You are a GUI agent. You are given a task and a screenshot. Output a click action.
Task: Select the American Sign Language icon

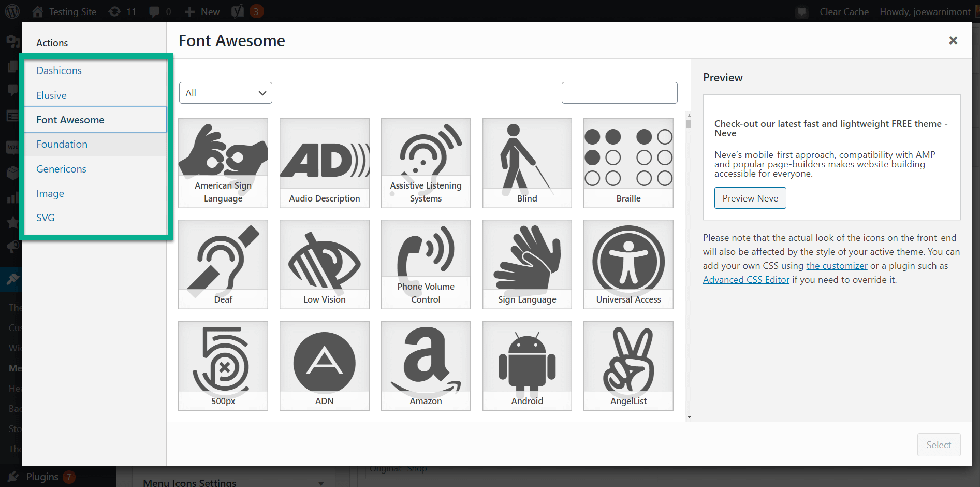[223, 163]
